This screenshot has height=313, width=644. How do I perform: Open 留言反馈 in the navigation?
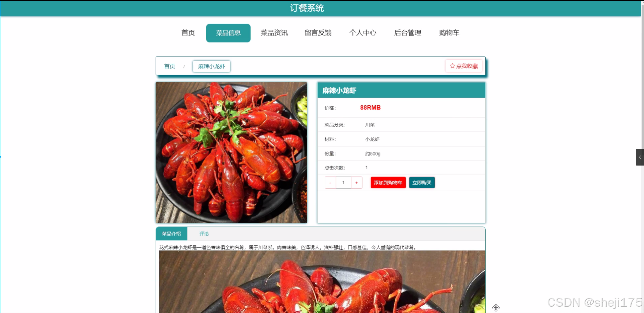(318, 33)
